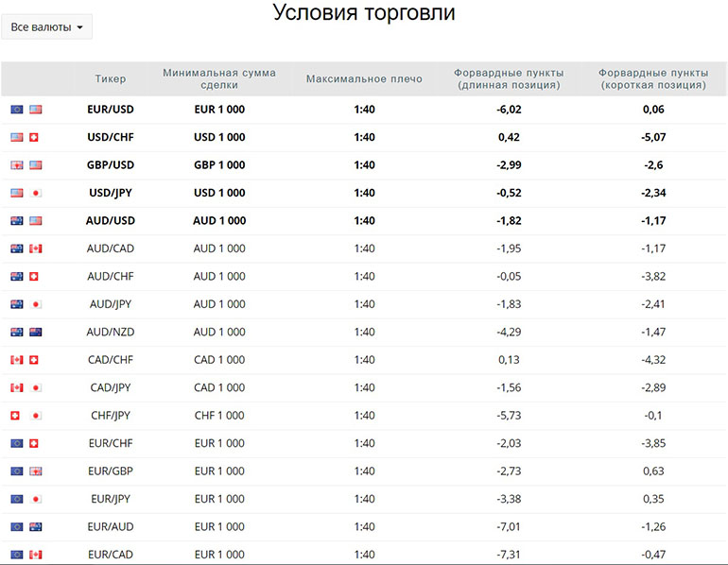Click the 'CHF 1 000' minimum amount cell
Viewport: 728px width, 565px height.
click(x=219, y=416)
